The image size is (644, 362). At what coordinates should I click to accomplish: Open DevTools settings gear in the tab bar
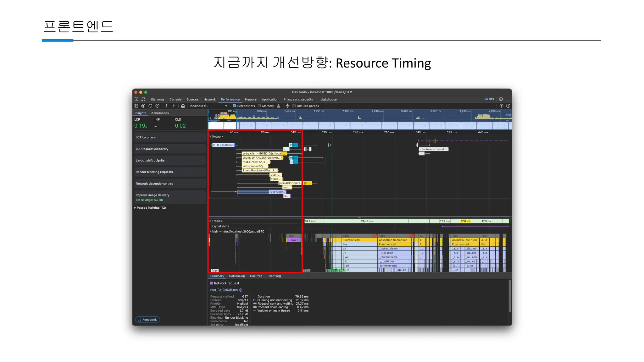501,99
